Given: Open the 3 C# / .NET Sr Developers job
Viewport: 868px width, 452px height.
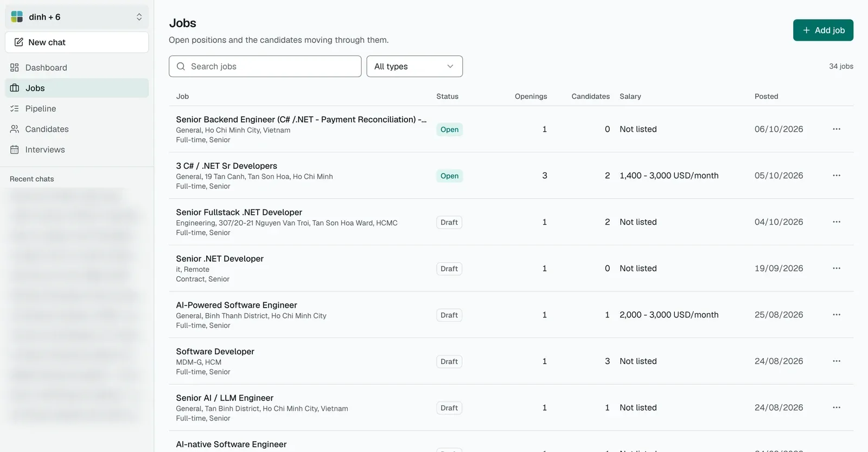Looking at the screenshot, I should pyautogui.click(x=226, y=166).
